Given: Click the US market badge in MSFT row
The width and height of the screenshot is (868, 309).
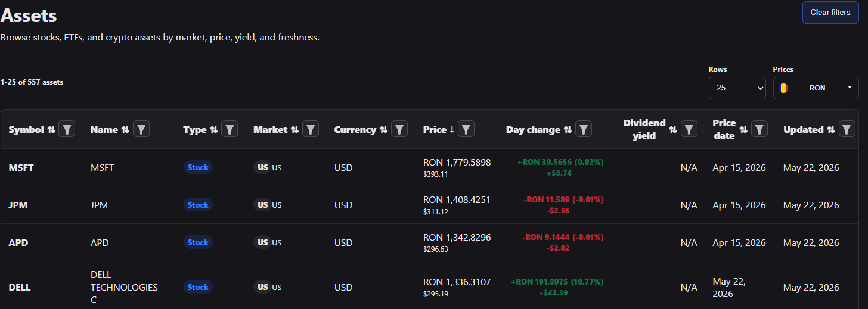Looking at the screenshot, I should (262, 167).
